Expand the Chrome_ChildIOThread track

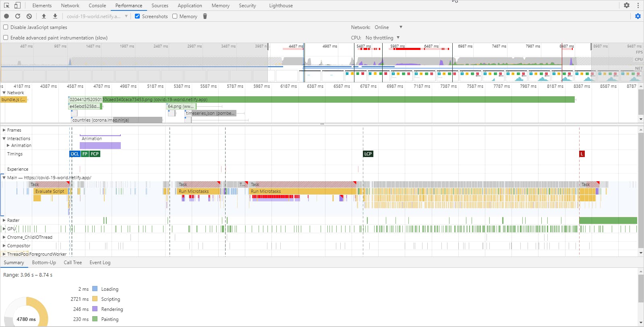pos(4,237)
